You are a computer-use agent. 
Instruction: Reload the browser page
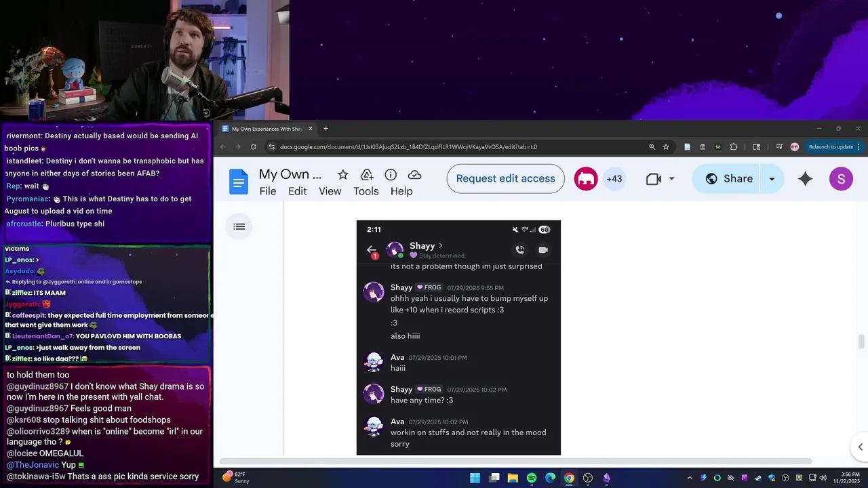coord(254,146)
